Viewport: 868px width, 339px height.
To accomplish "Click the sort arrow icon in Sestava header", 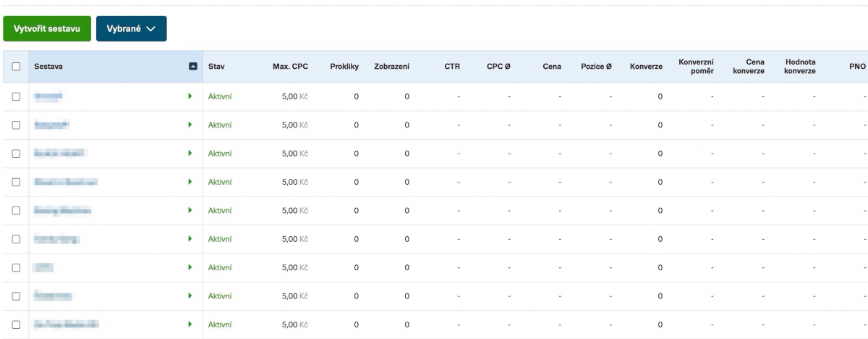I will [192, 67].
